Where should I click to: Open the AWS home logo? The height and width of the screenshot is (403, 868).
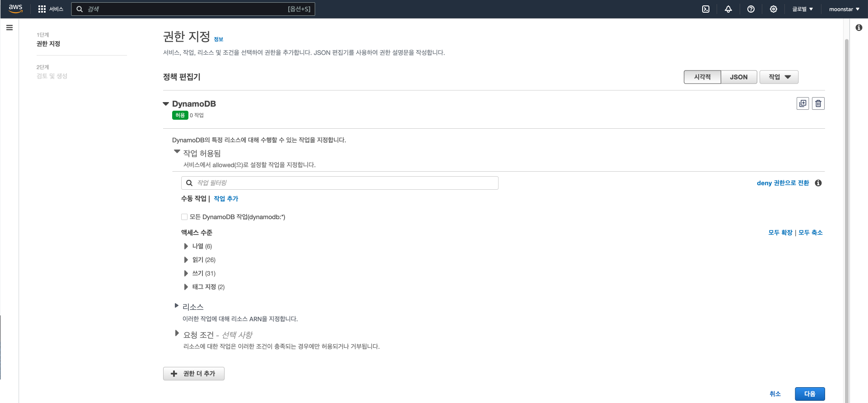[15, 9]
